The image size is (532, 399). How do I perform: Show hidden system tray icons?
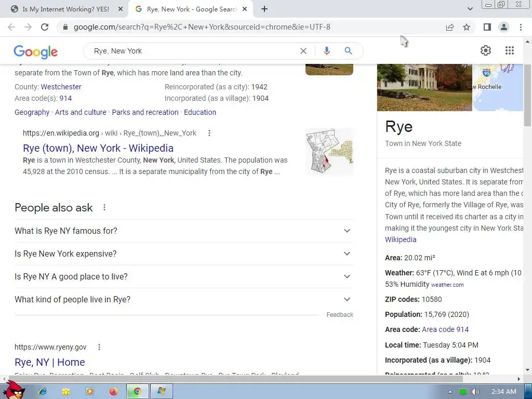pyautogui.click(x=450, y=392)
